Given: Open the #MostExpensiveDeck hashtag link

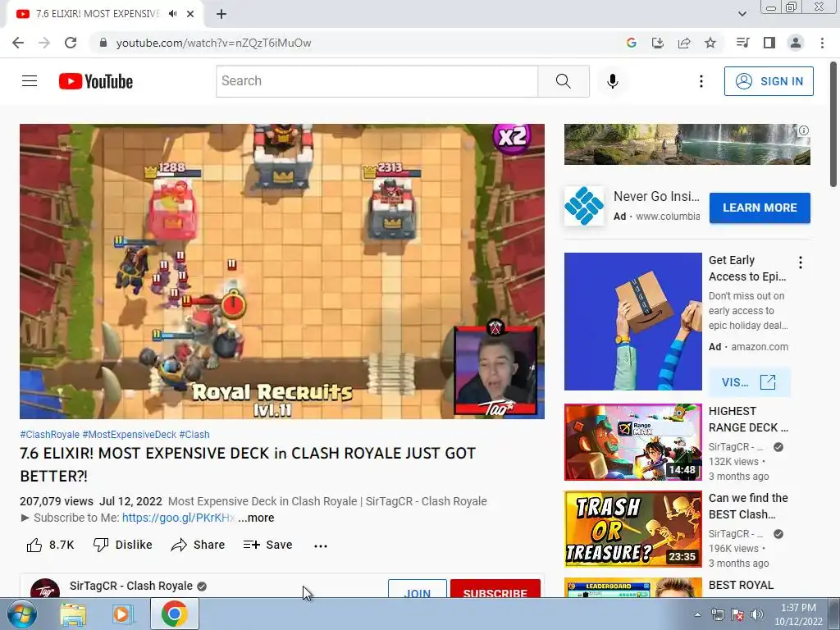Looking at the screenshot, I should [x=129, y=435].
